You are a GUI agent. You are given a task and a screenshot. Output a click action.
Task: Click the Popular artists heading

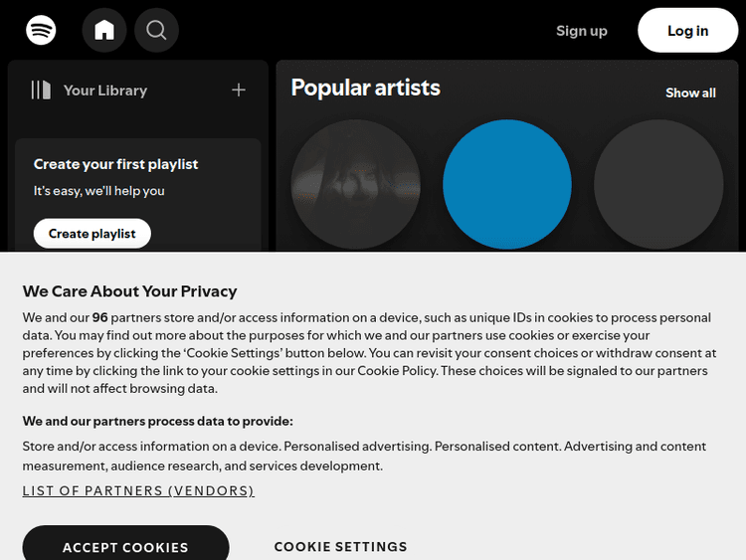point(365,88)
